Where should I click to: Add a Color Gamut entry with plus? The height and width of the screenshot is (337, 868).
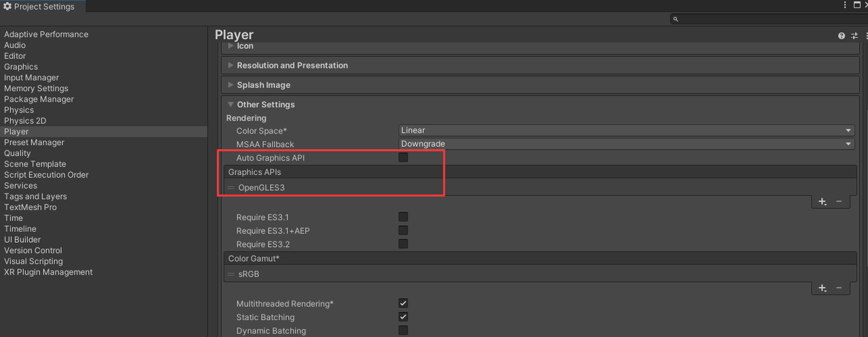[822, 288]
